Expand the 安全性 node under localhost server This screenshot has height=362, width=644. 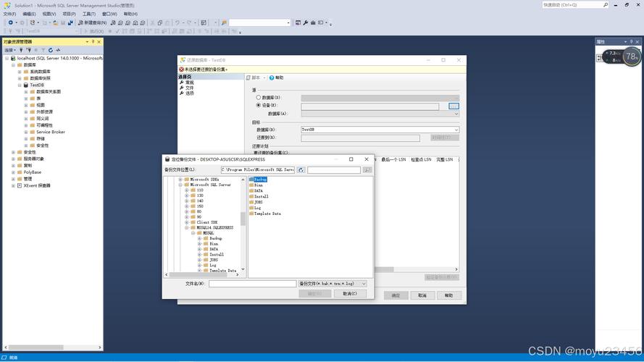coord(14,153)
